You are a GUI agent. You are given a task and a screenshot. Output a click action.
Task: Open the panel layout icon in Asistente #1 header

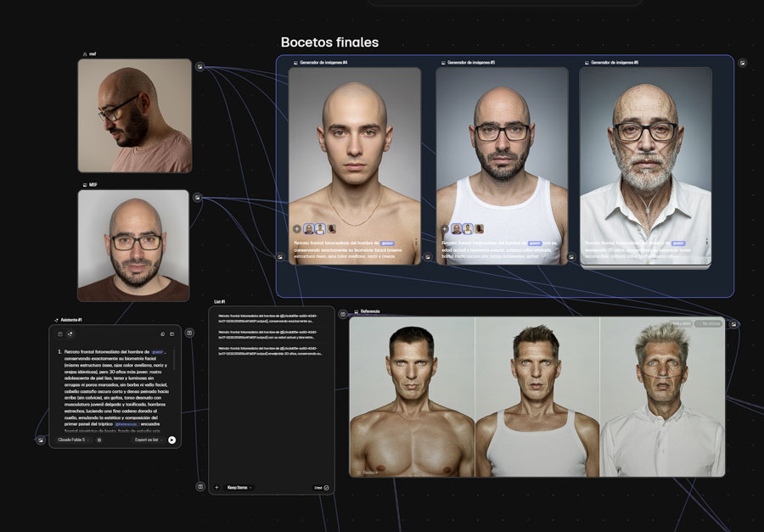point(172,334)
